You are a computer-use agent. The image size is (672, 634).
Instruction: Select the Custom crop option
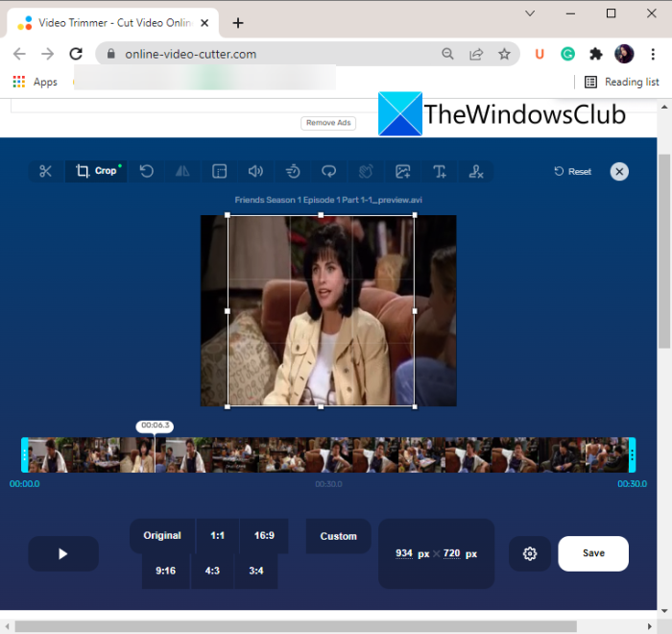tap(339, 536)
